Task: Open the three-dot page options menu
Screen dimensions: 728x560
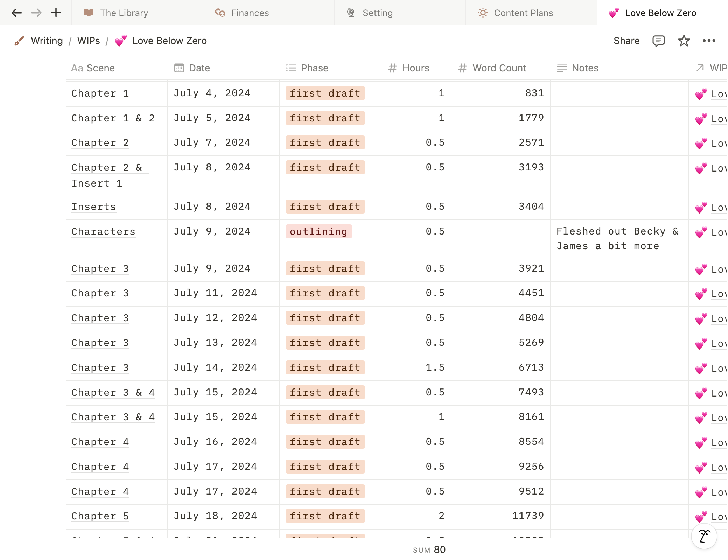Action: 709,41
